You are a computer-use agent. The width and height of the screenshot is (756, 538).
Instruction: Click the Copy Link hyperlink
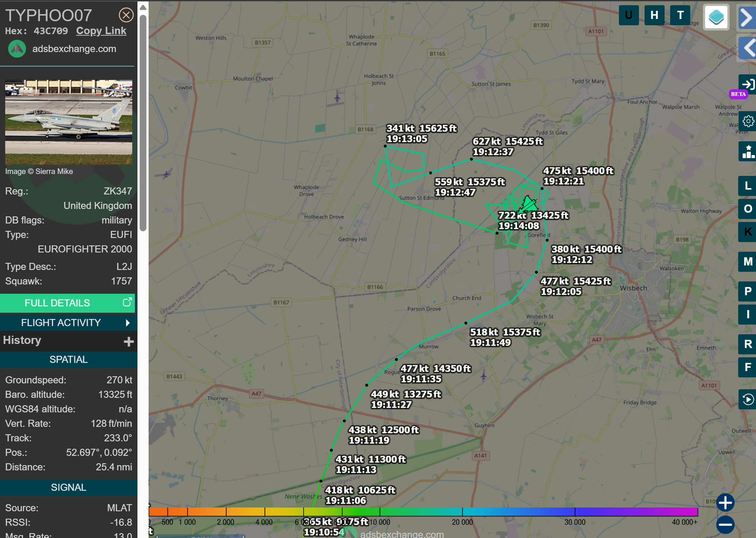coord(101,31)
